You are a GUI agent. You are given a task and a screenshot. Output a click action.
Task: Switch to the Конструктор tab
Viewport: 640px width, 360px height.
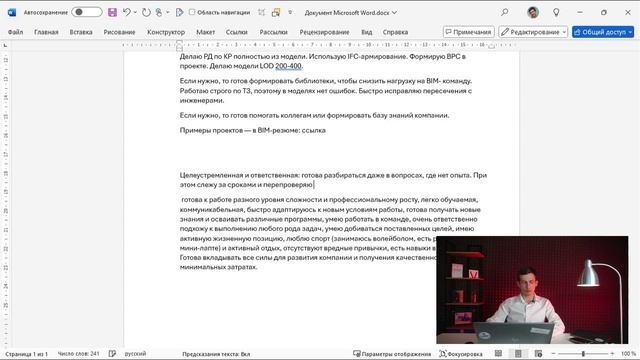point(166,32)
